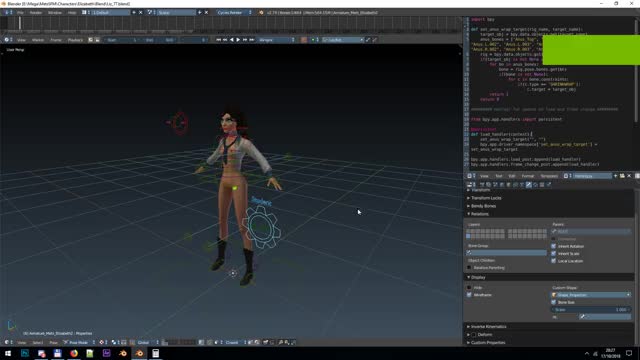This screenshot has width=640, height=360.
Task: Toggle the Wireframe checkbox
Action: 469,295
